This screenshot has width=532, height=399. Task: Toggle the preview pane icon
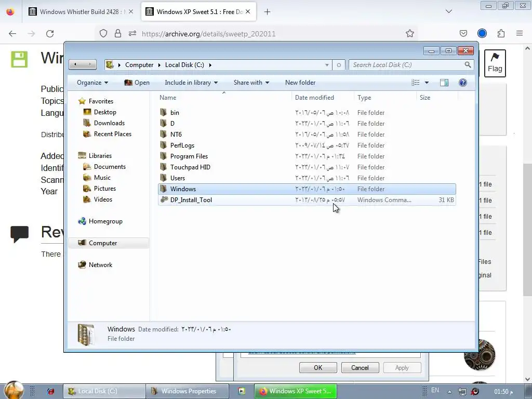pyautogui.click(x=444, y=83)
